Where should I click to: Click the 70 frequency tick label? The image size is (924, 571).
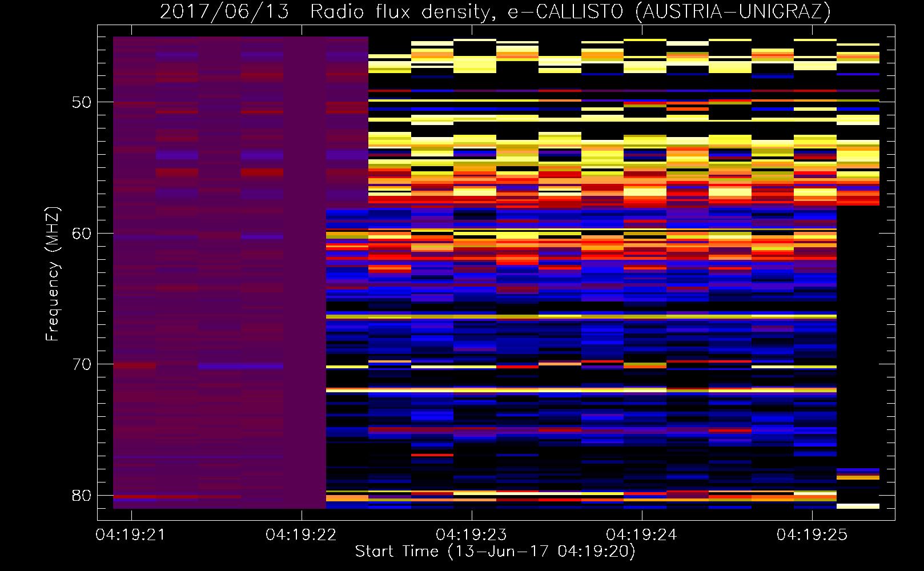(x=82, y=364)
